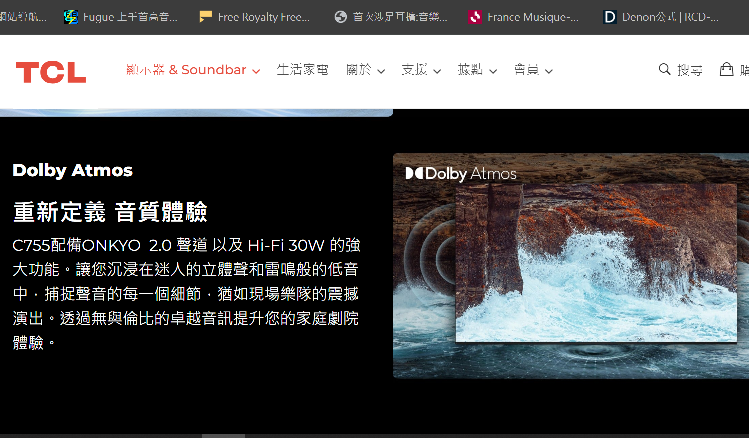Open the 'Free Royalty Free...' bookmark title

pyautogui.click(x=264, y=17)
